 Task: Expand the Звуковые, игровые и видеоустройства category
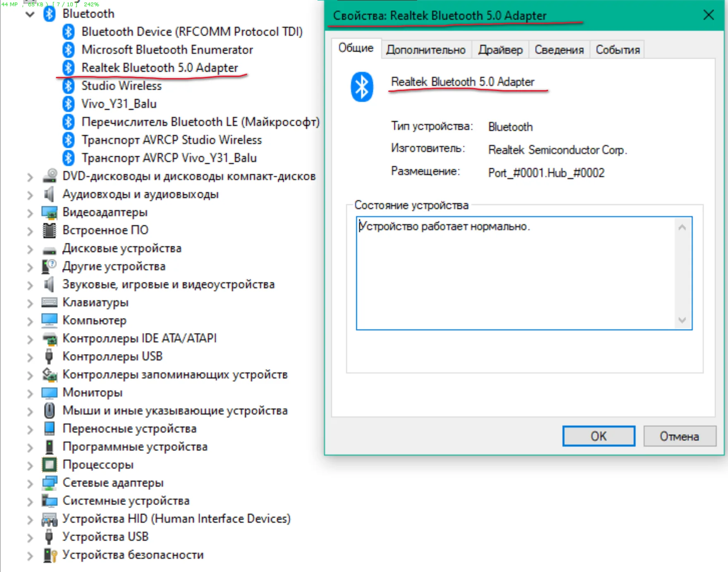point(30,285)
